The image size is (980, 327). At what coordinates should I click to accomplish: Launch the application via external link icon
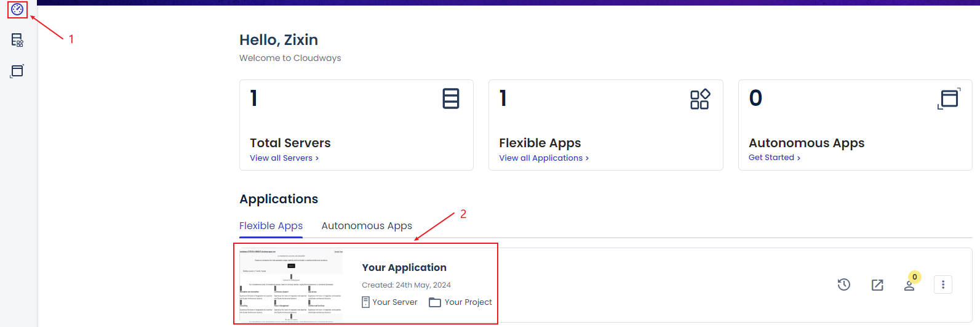(877, 285)
